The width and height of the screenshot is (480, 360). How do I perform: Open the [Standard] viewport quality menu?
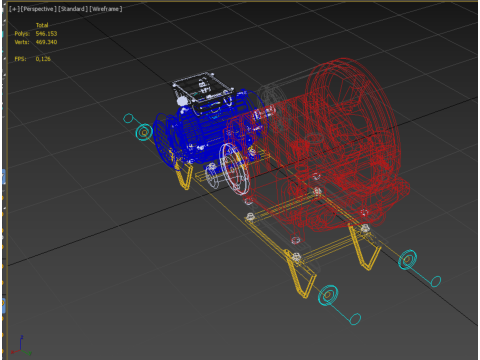coord(73,9)
